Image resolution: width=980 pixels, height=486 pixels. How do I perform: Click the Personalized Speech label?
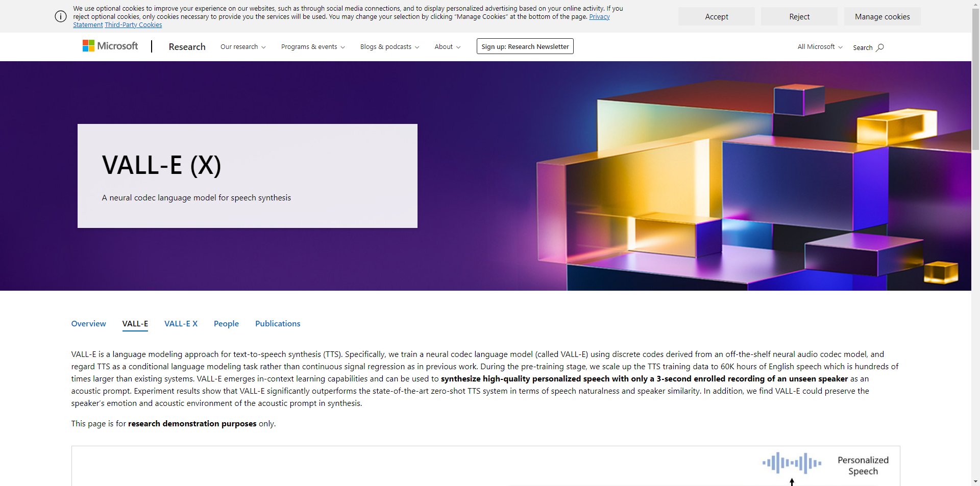click(x=863, y=466)
